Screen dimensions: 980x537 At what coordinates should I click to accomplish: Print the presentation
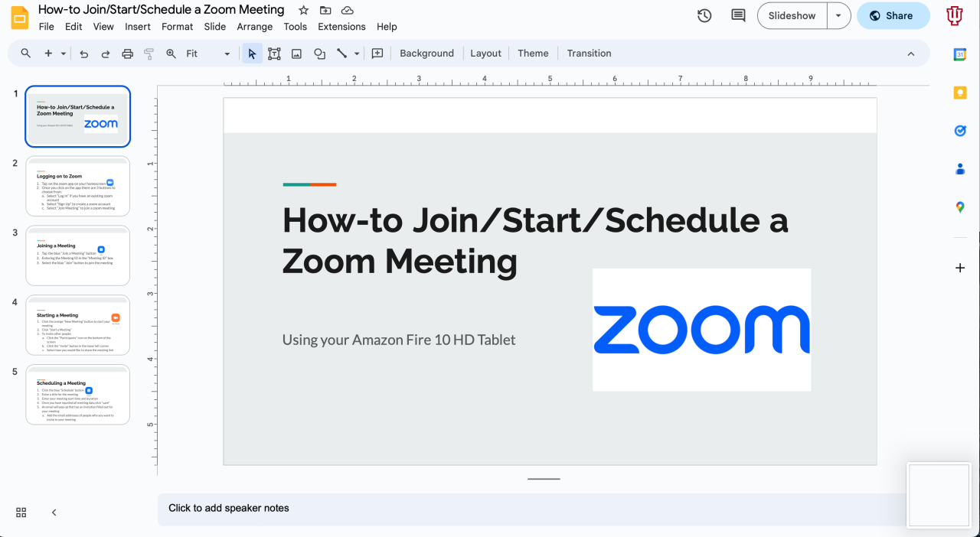128,54
